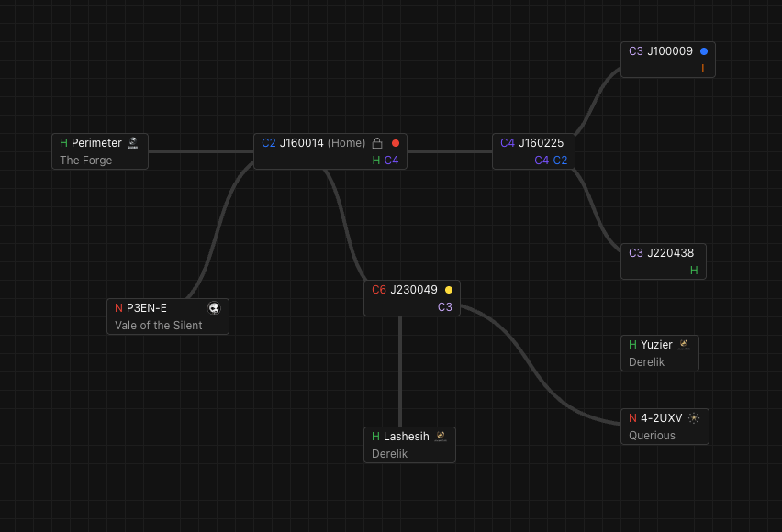Click the lock icon on J160014 Home node
The width and height of the screenshot is (782, 532).
click(377, 143)
